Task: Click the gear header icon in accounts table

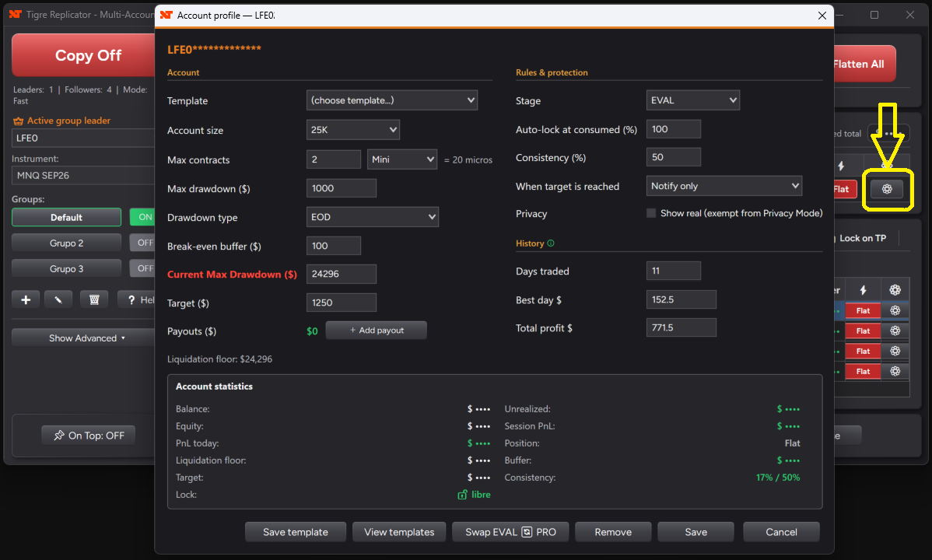Action: (895, 290)
